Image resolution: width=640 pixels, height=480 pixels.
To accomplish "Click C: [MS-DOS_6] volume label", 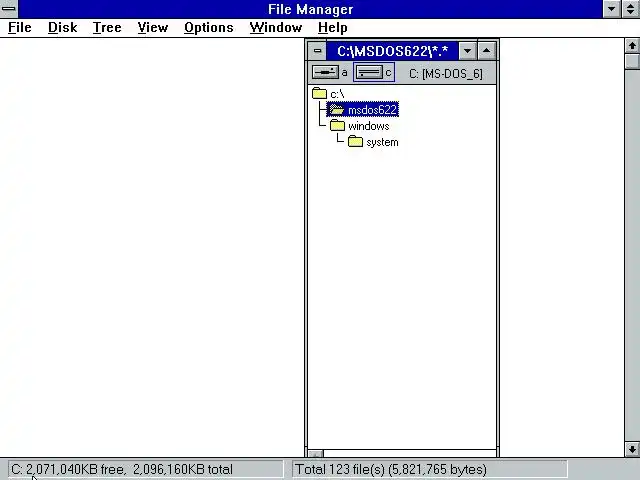I will pos(446,74).
